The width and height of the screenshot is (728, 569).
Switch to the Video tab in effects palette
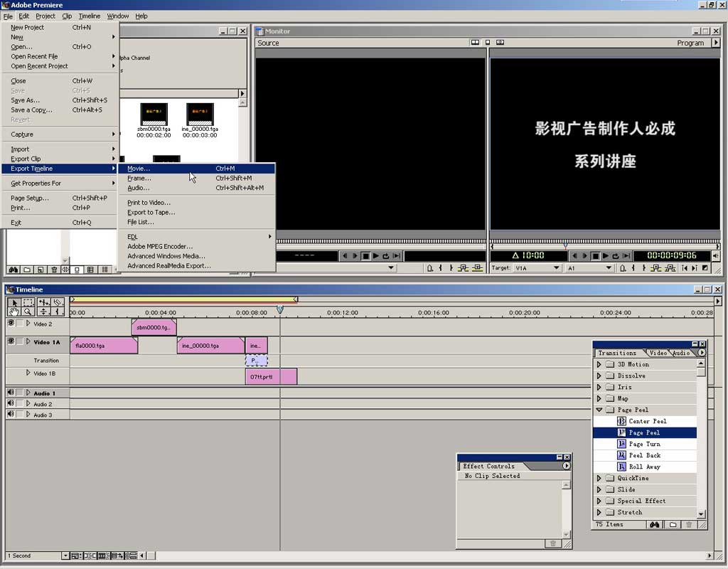658,353
